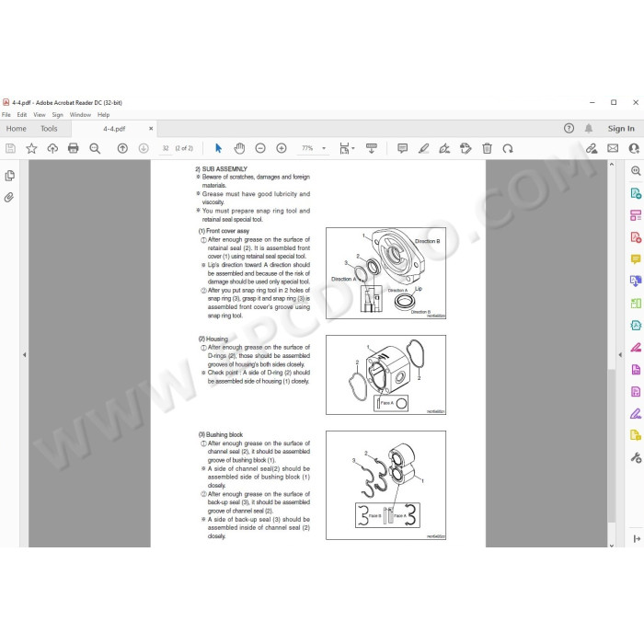Click the Save file icon

(x=10, y=148)
